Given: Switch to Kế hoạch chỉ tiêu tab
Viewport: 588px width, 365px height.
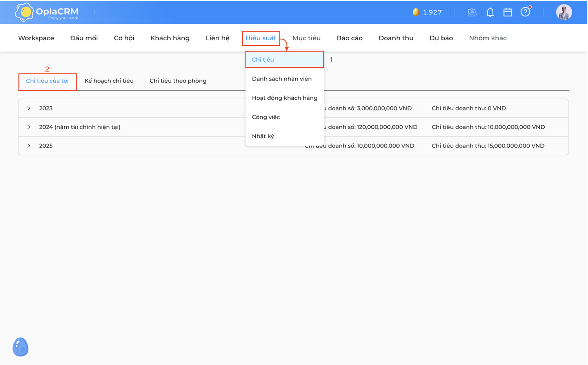Looking at the screenshot, I should (x=109, y=81).
